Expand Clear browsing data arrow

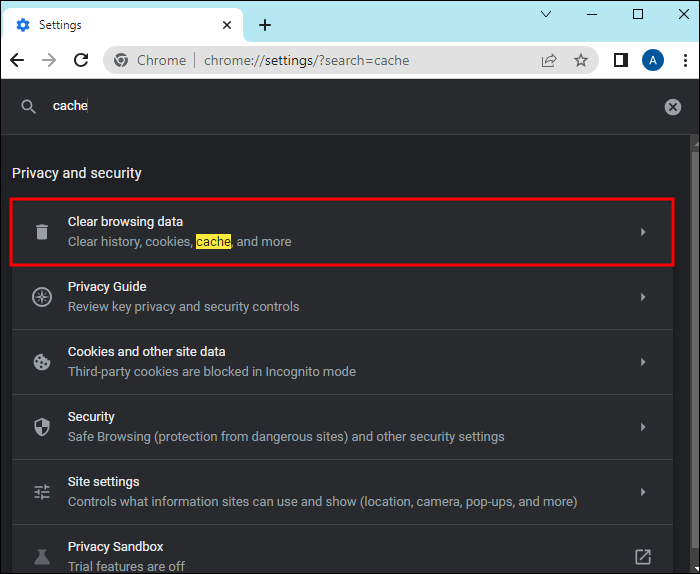(x=643, y=232)
